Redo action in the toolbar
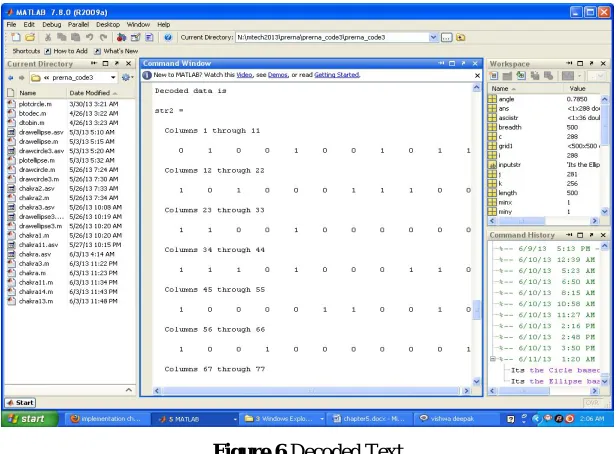The image size is (616, 454). (x=103, y=37)
